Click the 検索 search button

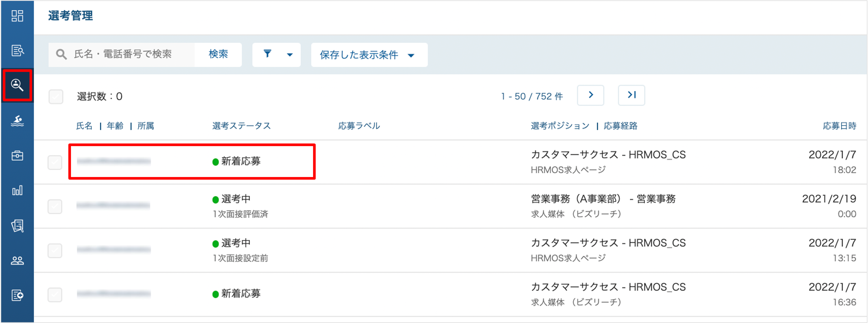[x=218, y=55]
